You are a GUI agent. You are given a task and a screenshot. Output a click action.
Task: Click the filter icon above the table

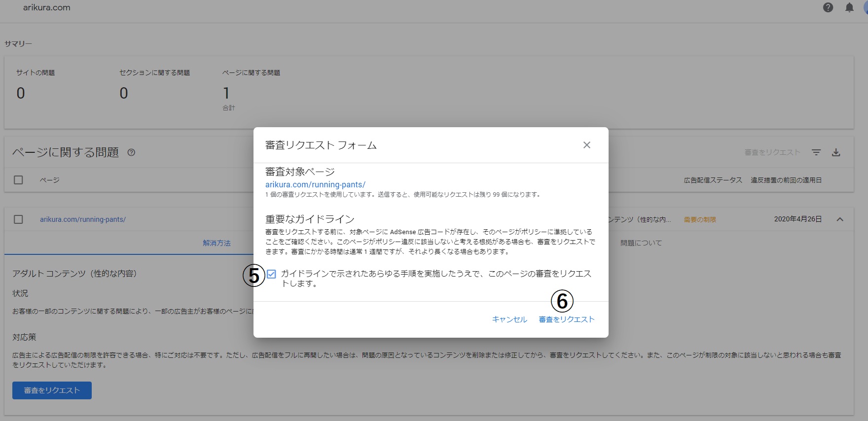(x=816, y=152)
